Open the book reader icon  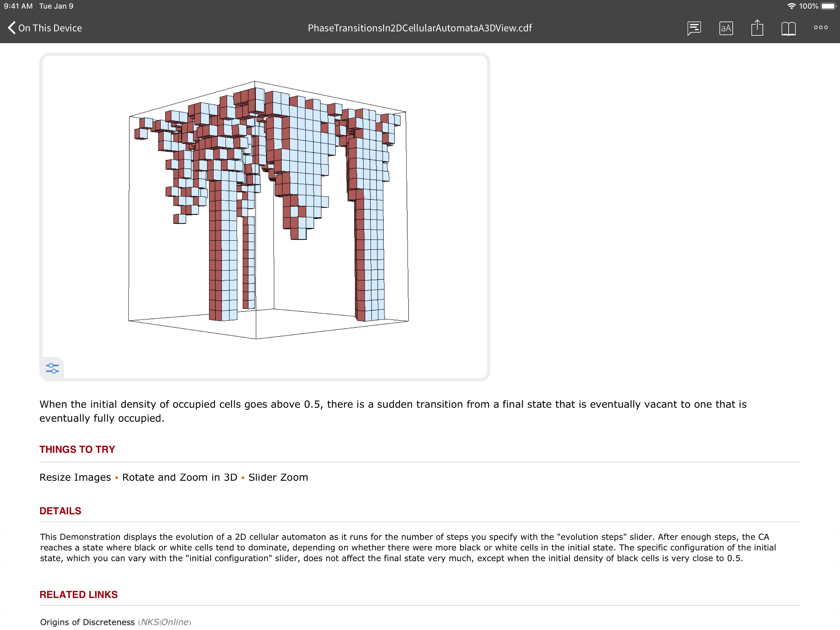[x=788, y=28]
